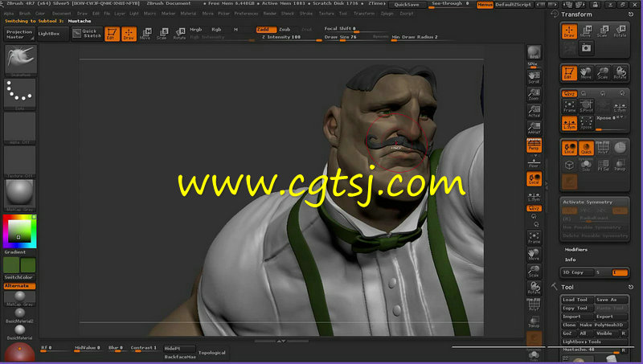The height and width of the screenshot is (364, 643).
Task: Open the Dots stroke type selector
Action: (x=20, y=94)
